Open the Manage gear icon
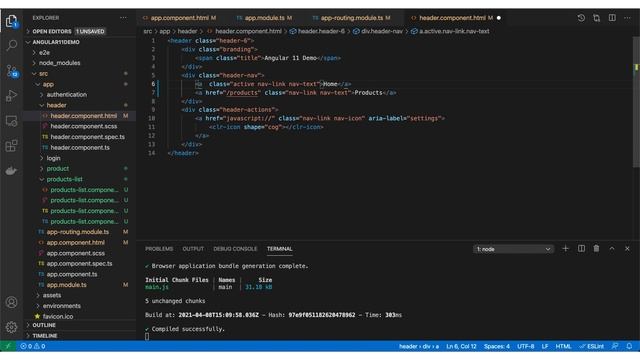The height and width of the screenshot is (360, 640). tap(11, 327)
